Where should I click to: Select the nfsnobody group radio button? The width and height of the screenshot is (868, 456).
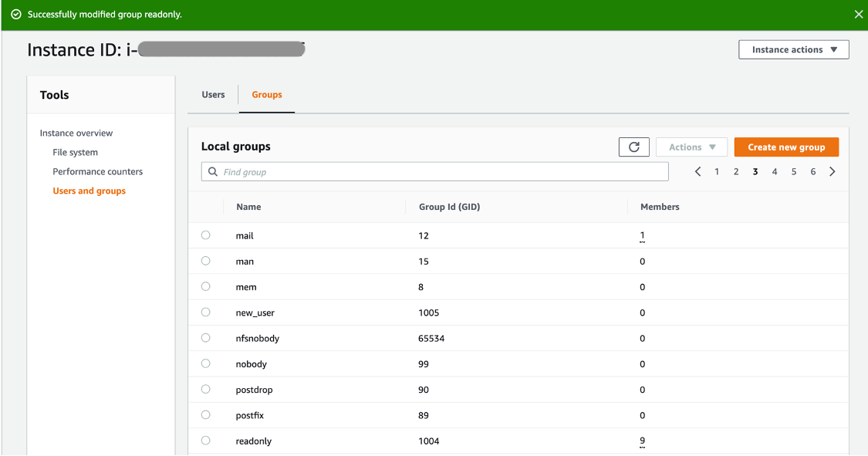tap(205, 337)
